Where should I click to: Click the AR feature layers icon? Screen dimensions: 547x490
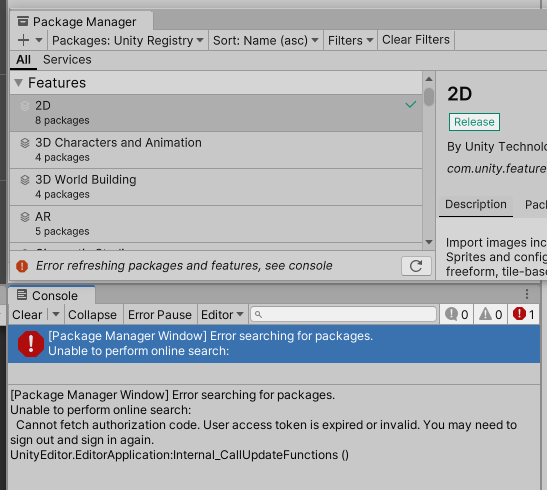click(25, 217)
